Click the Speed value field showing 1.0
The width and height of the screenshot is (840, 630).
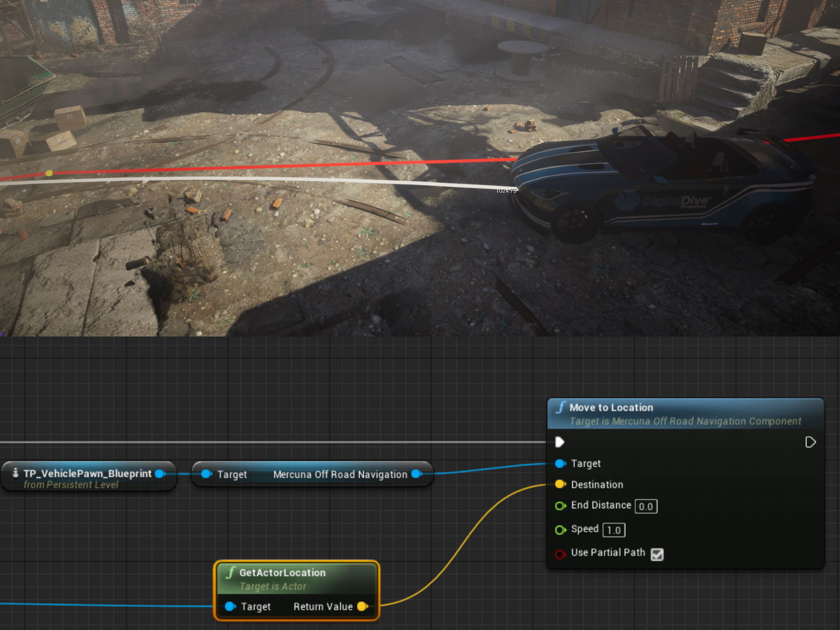(x=613, y=530)
